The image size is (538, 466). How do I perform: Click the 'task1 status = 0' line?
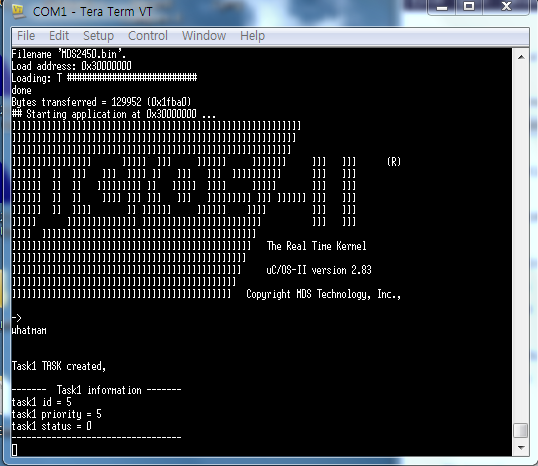tap(51, 426)
